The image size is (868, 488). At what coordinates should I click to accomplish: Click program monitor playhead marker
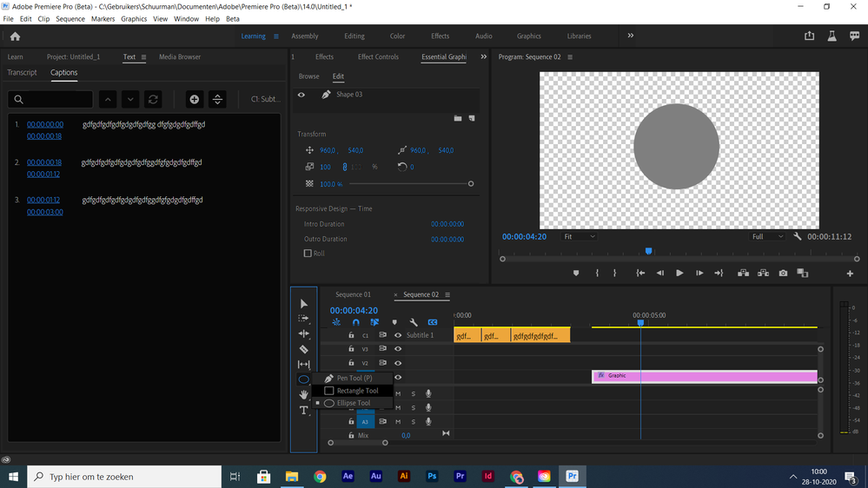pos(648,251)
